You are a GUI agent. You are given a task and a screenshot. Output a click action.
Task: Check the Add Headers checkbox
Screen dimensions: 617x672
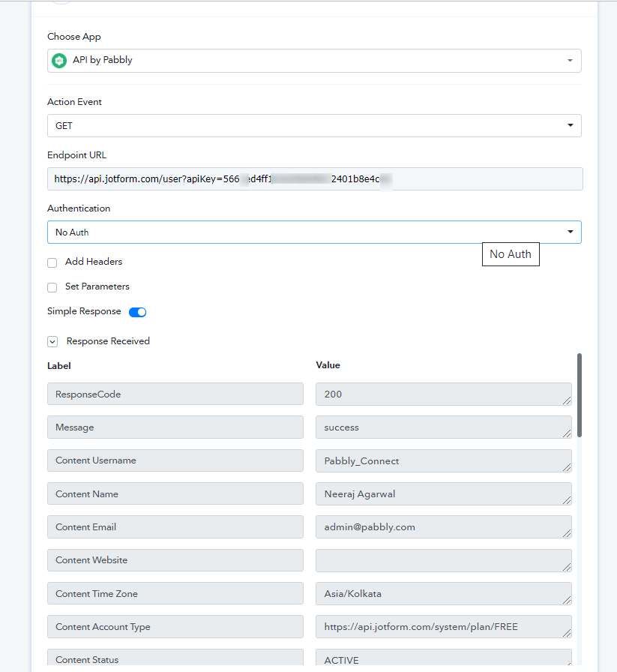click(x=52, y=262)
